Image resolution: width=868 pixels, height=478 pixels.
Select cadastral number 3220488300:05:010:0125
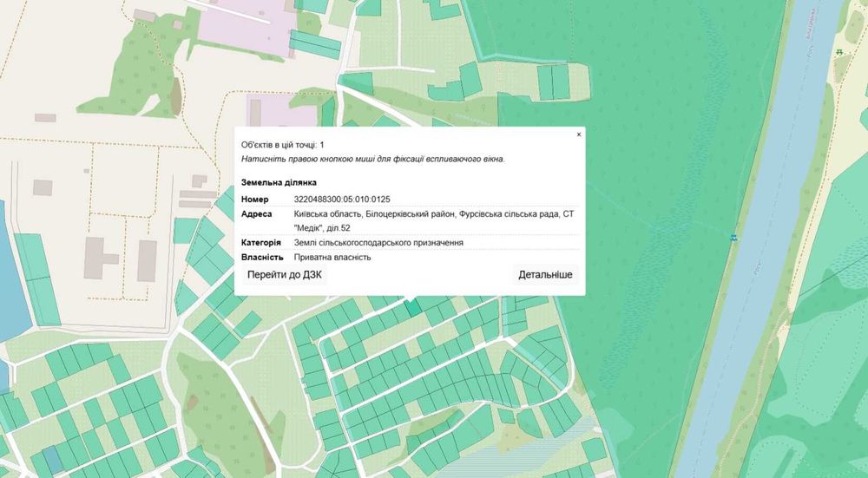click(x=342, y=200)
